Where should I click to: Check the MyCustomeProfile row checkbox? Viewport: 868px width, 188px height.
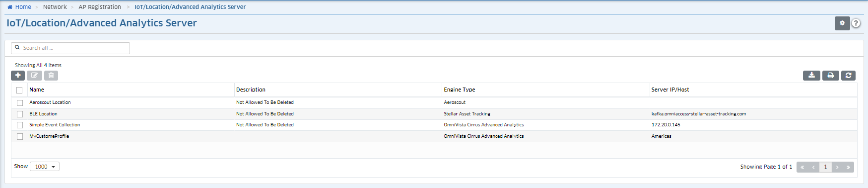tap(20, 136)
